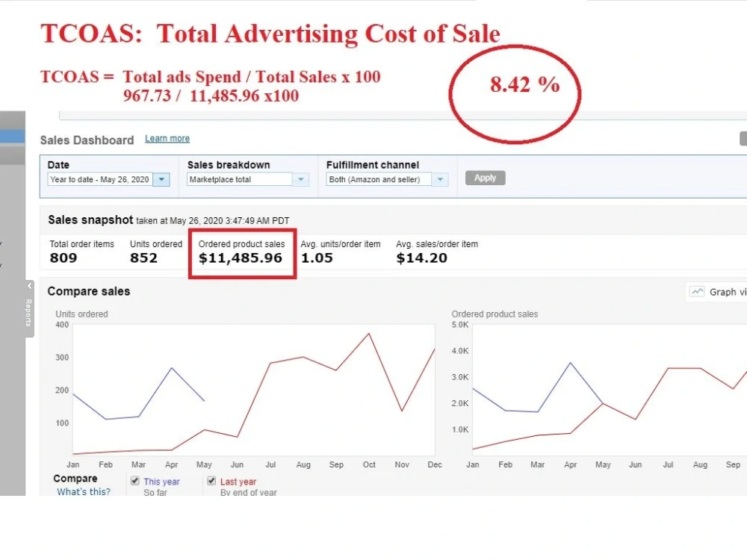
Task: Apply the dashboard filters
Action: tap(485, 178)
